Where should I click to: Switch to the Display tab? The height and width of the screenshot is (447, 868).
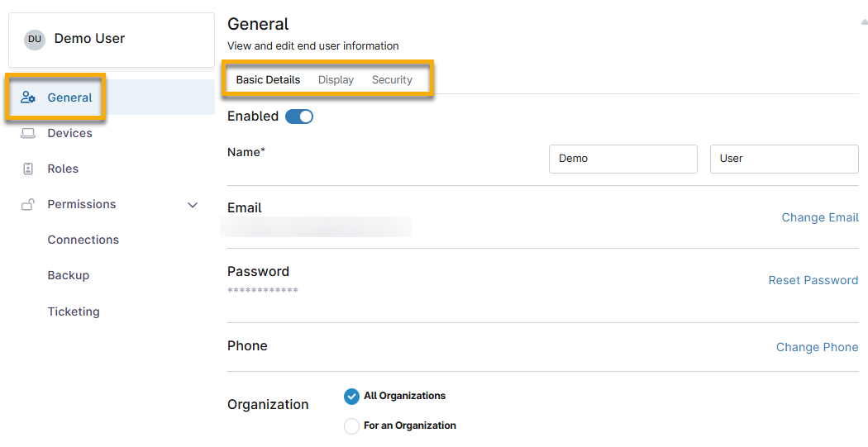point(336,80)
